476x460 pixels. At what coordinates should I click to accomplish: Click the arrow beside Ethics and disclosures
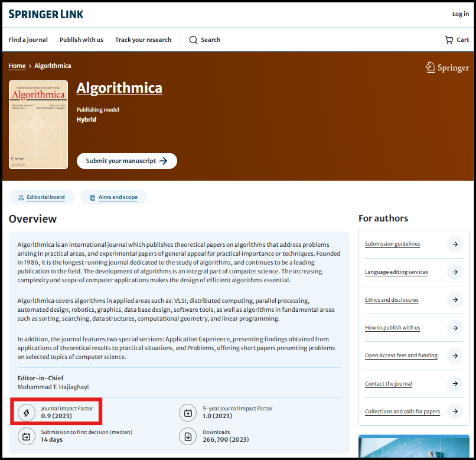click(x=455, y=300)
